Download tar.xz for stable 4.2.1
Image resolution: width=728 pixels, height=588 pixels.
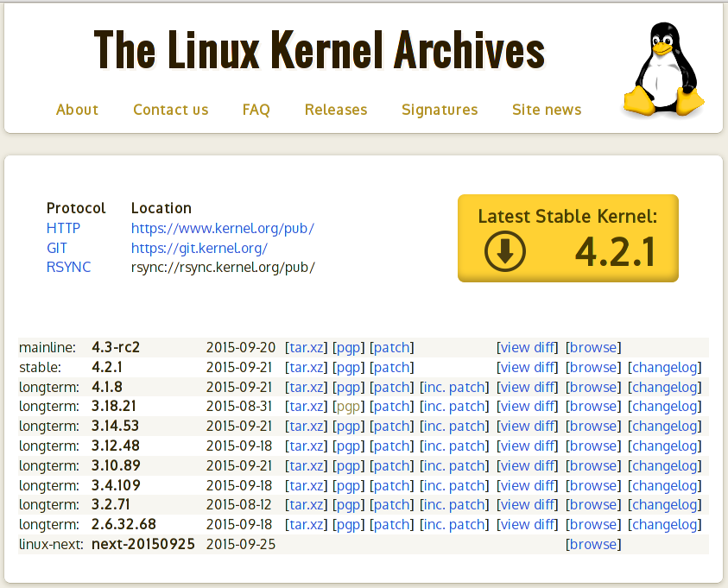pyautogui.click(x=306, y=367)
